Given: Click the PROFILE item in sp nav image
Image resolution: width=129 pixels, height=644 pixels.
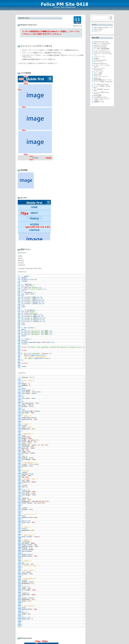Looking at the screenshot, I should 34,219.
